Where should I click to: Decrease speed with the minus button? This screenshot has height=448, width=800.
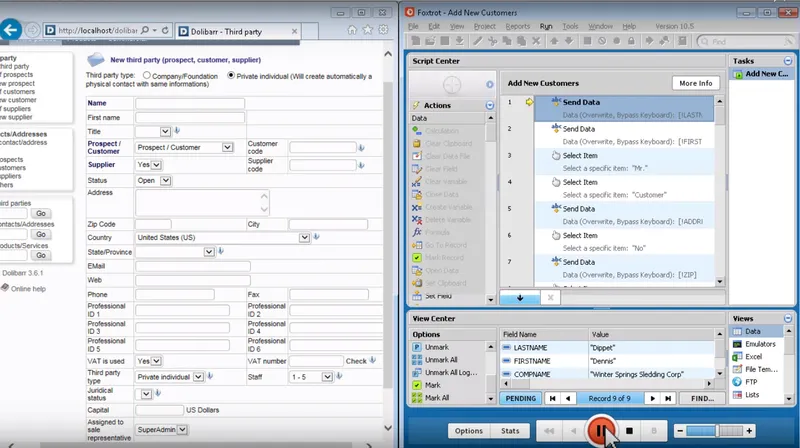coord(680,431)
